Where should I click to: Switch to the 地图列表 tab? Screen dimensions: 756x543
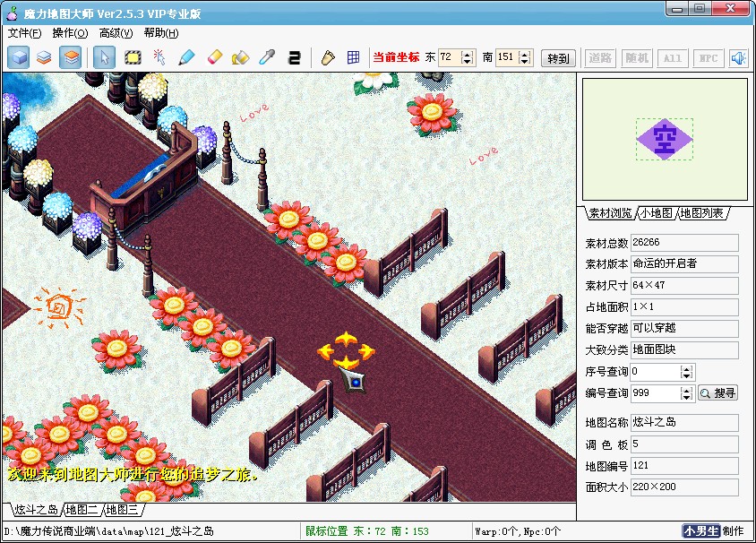(703, 213)
